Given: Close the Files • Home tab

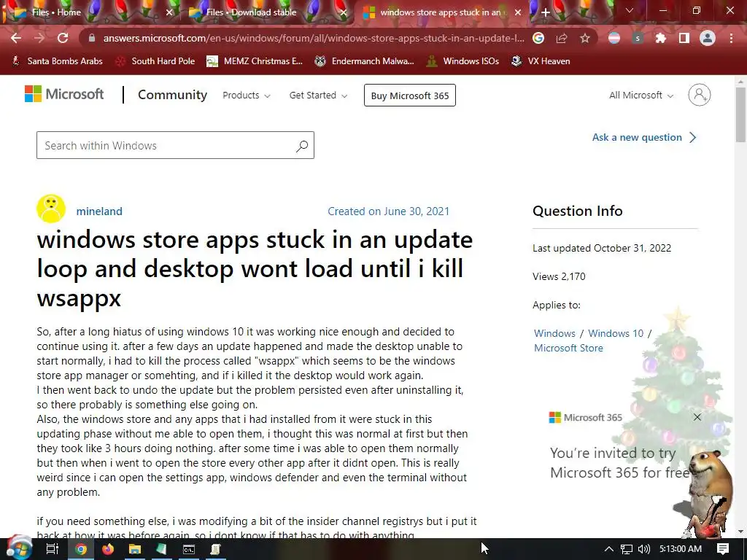Looking at the screenshot, I should [x=169, y=12].
